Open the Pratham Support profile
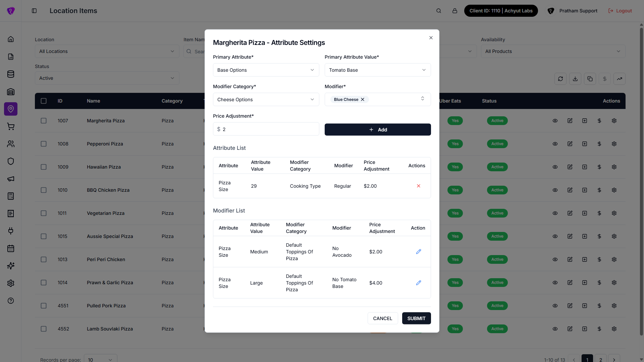This screenshot has width=644, height=362. 572,11
